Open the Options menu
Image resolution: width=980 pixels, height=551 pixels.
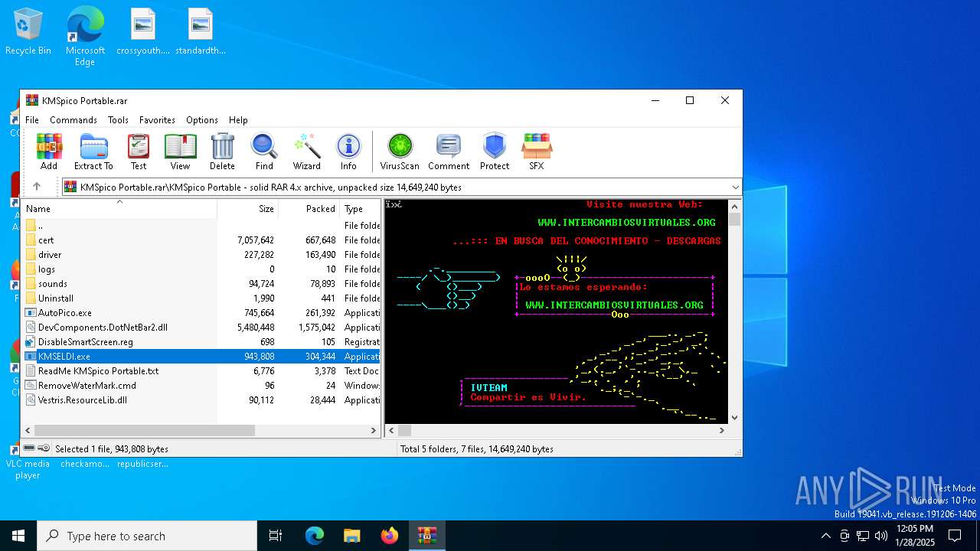pos(202,120)
